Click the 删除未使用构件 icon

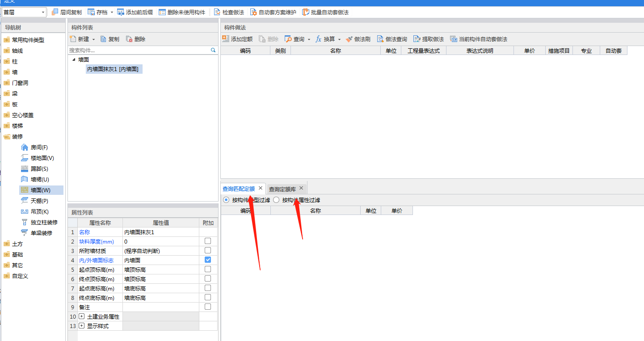pos(162,12)
